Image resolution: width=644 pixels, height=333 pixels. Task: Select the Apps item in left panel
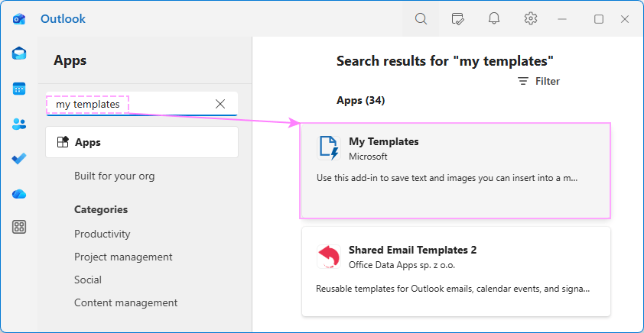141,142
